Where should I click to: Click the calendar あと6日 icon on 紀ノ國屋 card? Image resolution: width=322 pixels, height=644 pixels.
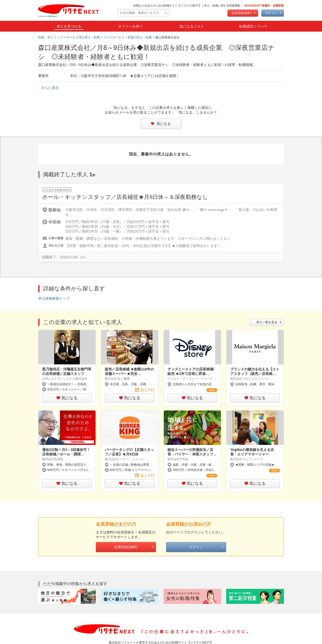137,390
